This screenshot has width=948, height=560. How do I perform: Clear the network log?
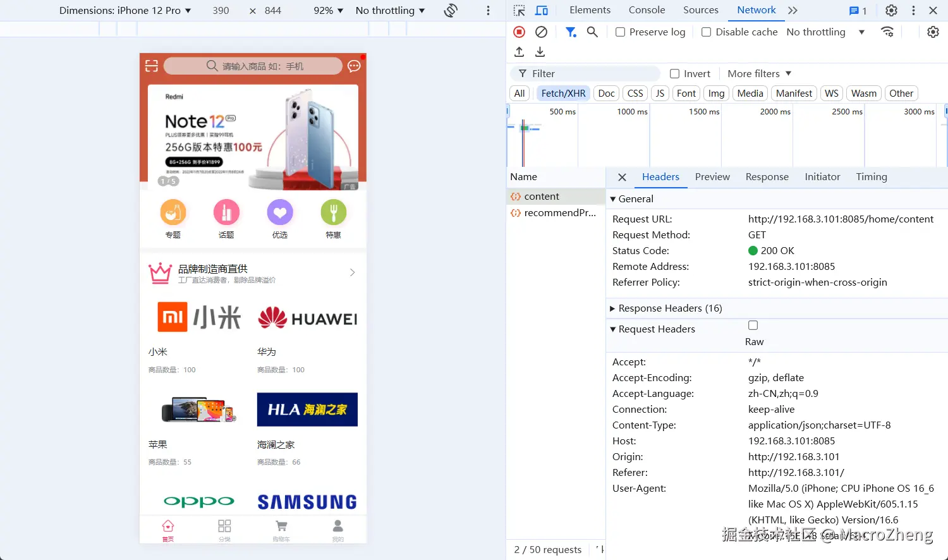point(541,32)
